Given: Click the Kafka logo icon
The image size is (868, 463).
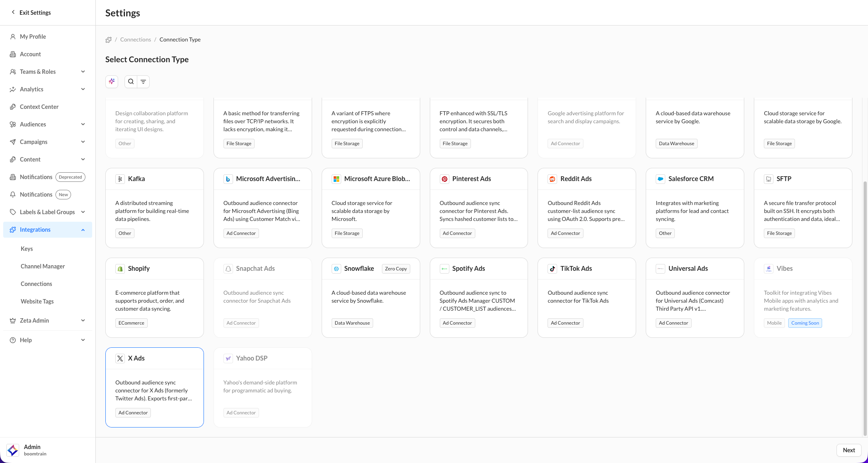Looking at the screenshot, I should [x=120, y=179].
